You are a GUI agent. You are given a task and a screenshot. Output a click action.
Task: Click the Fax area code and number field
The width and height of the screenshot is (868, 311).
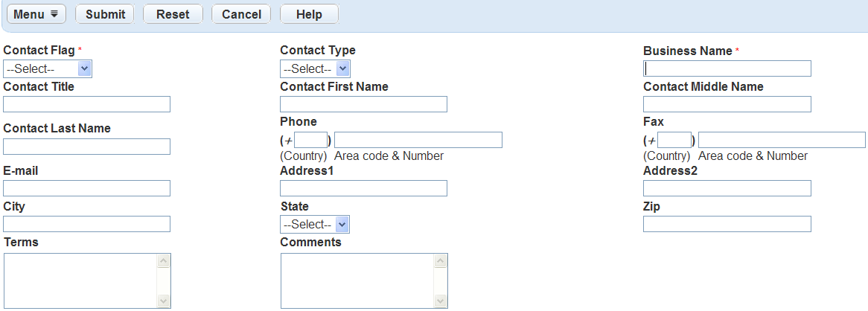(782, 140)
